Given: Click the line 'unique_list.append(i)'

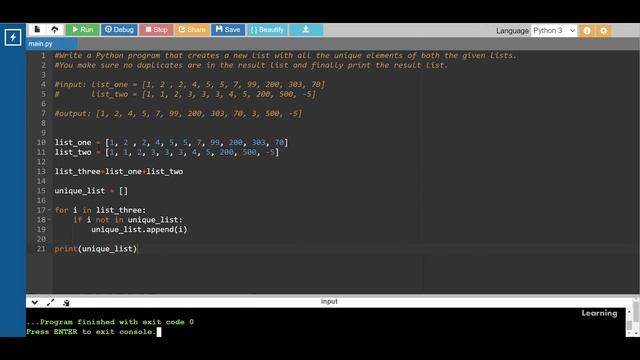Looking at the screenshot, I should tap(139, 229).
